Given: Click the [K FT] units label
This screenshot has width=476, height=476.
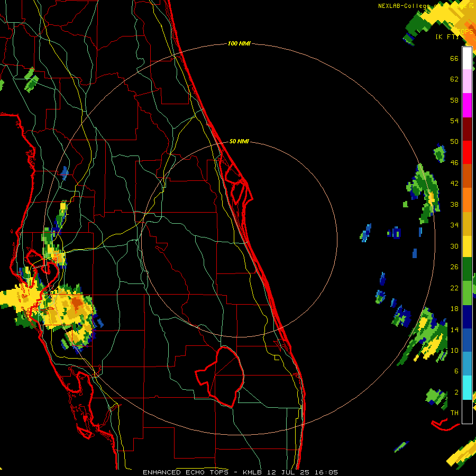Looking at the screenshot, I should click(x=447, y=36).
